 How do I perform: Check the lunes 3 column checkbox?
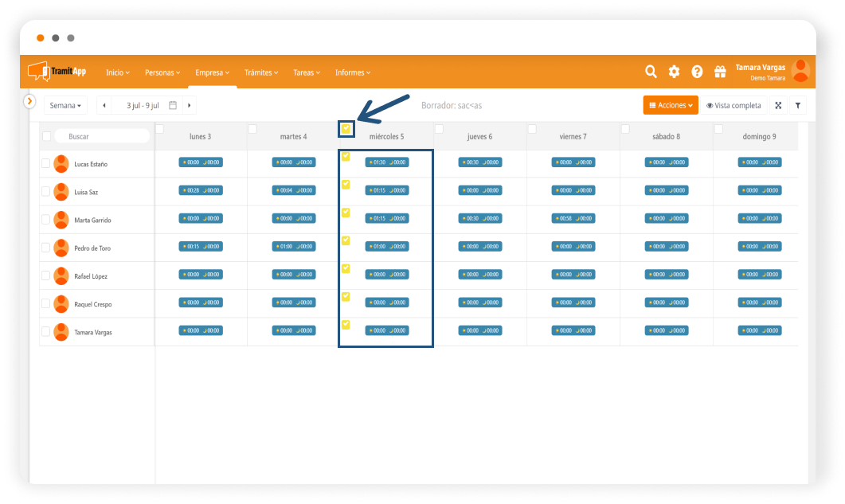(x=159, y=129)
